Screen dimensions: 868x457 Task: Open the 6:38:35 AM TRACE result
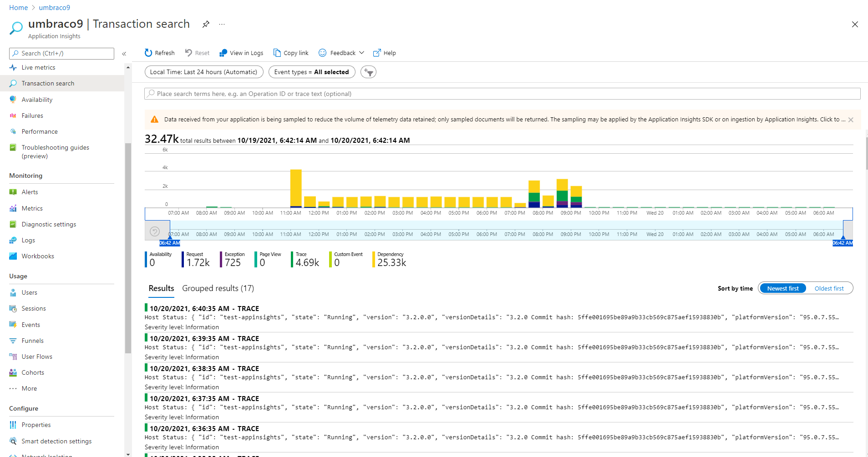pyautogui.click(x=499, y=377)
